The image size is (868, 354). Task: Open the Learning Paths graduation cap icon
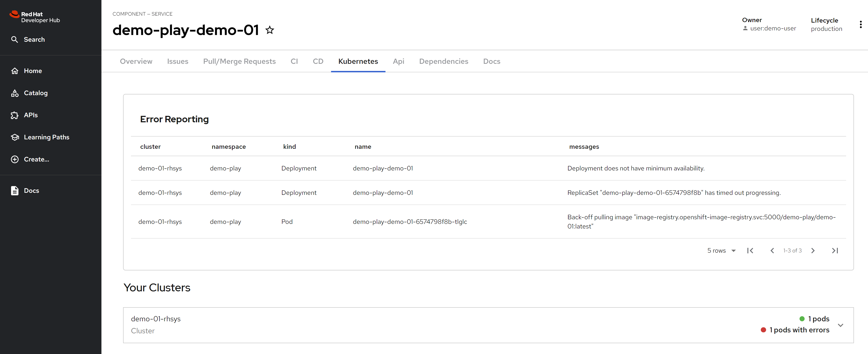pos(15,137)
